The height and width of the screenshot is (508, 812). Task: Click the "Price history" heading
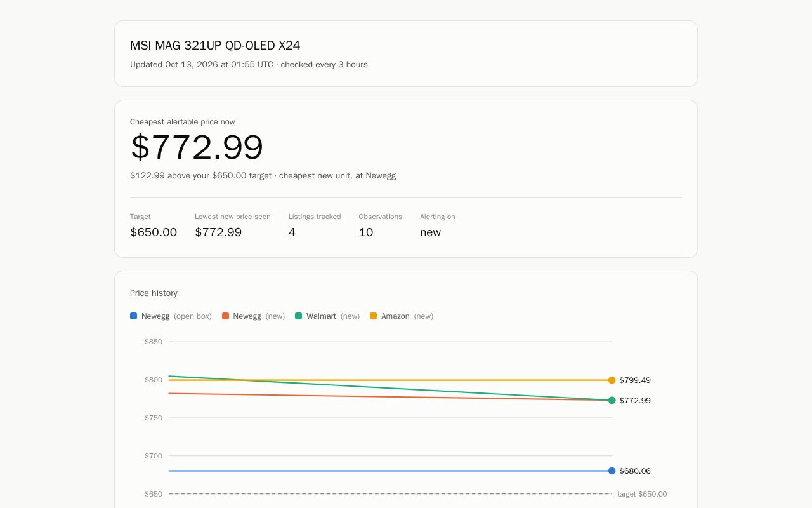154,293
